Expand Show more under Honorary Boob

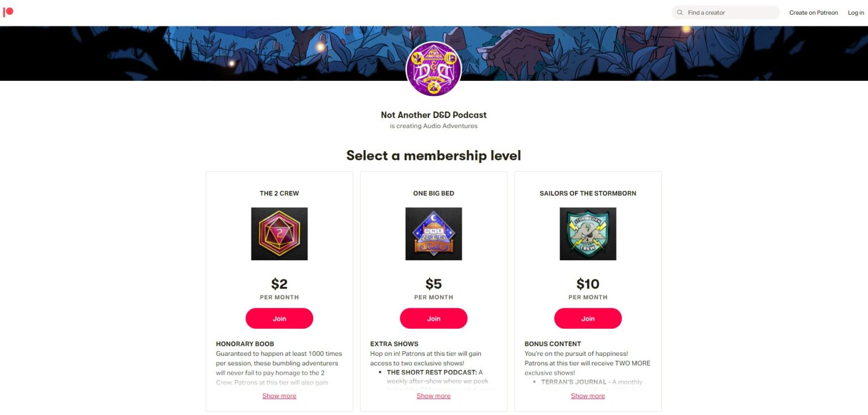pos(279,396)
